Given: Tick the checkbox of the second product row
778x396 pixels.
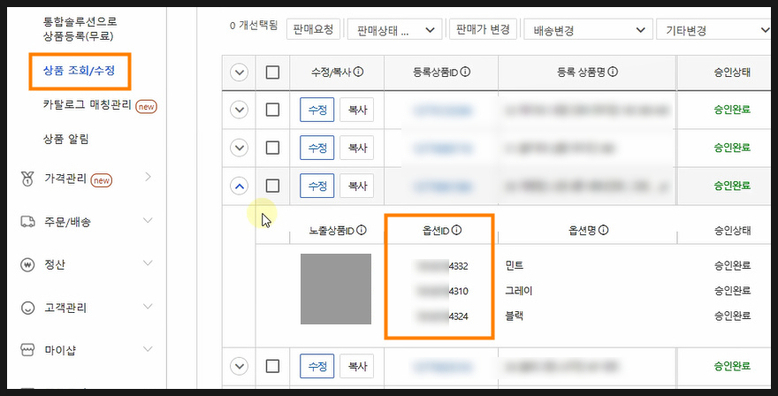Looking at the screenshot, I should click(272, 147).
